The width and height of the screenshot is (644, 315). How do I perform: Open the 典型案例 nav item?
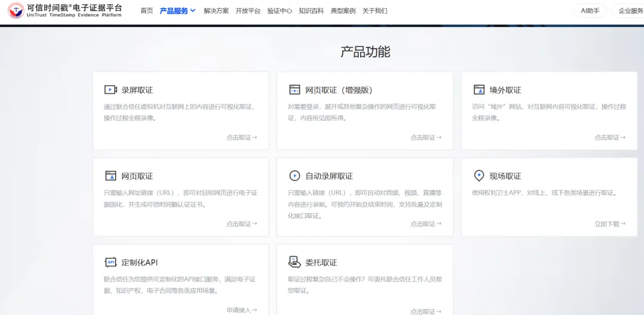[343, 11]
